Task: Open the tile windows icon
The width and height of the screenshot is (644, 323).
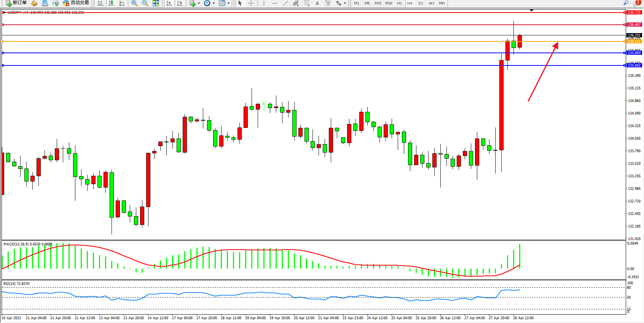Action: (x=156, y=3)
